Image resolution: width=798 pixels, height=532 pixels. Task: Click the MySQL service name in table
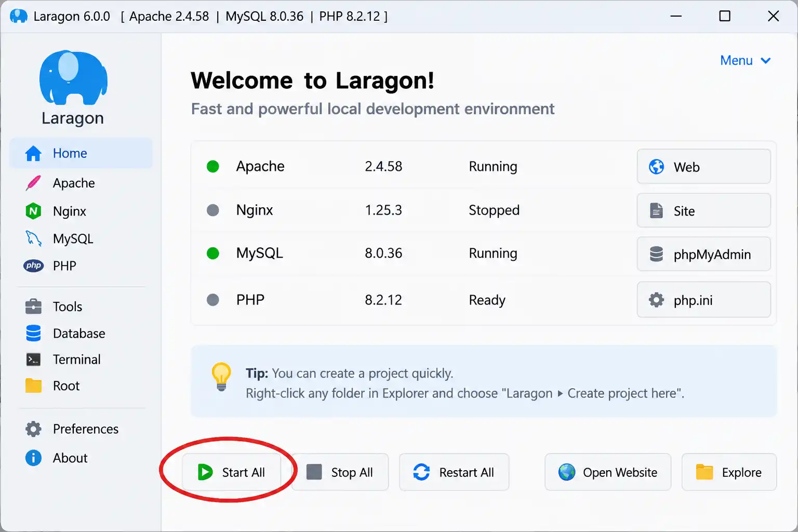260,253
